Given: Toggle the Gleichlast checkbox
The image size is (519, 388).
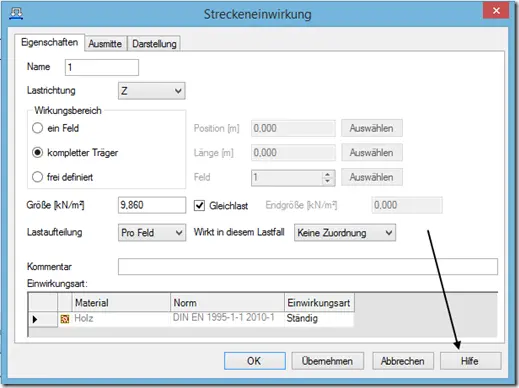Looking at the screenshot, I should pos(199,205).
